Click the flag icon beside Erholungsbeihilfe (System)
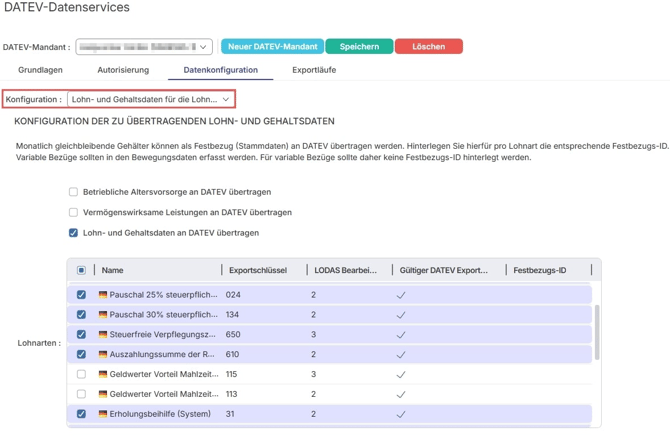 103,414
